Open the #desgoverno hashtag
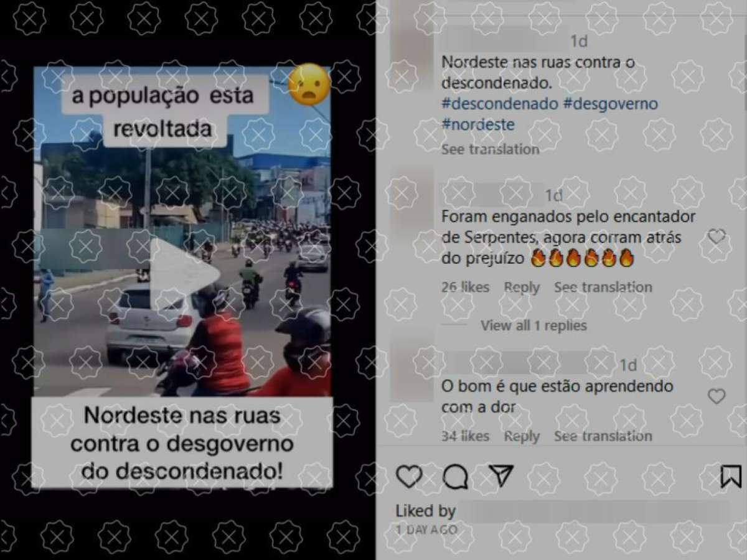Image resolution: width=747 pixels, height=560 pixels. (x=611, y=104)
